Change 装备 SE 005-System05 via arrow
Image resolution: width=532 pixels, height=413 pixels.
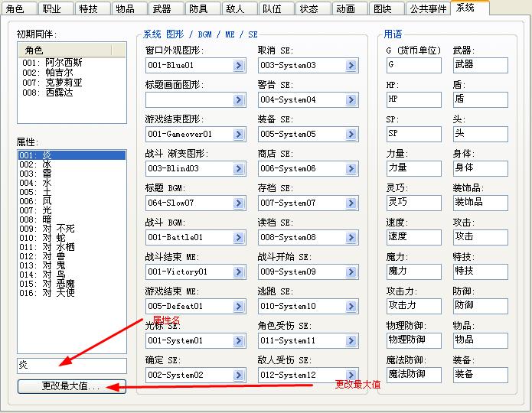pyautogui.click(x=351, y=135)
